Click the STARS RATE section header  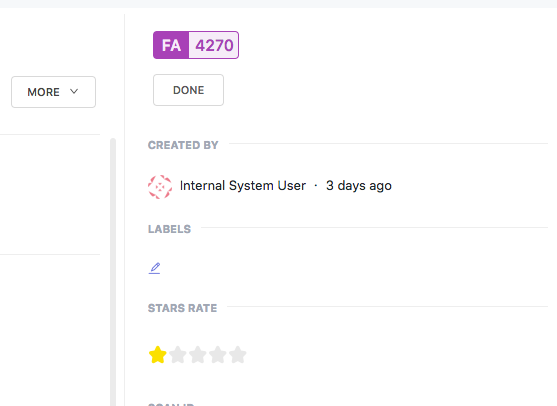coord(182,308)
